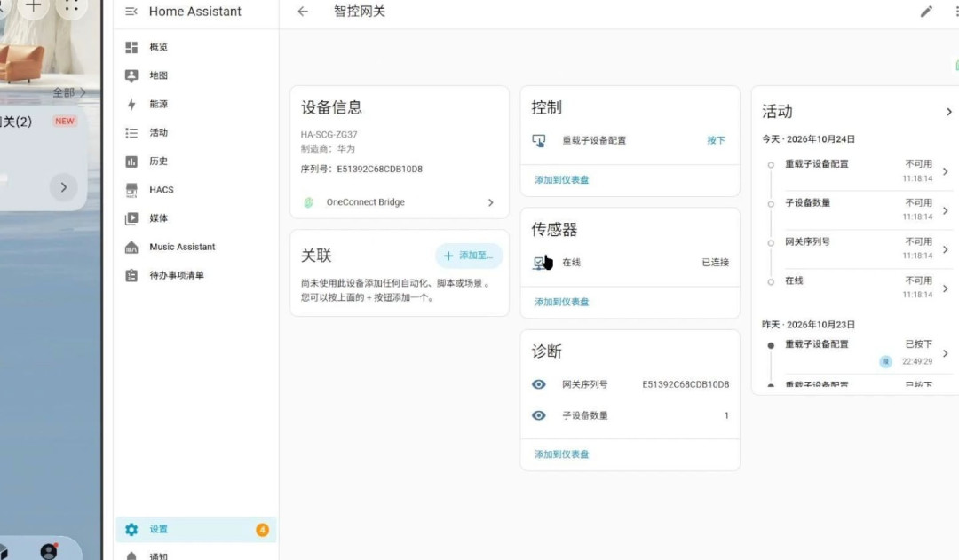Click the user avatar in 22:49:29 activity entry
Viewport: 959px width, 560px height.
(885, 361)
